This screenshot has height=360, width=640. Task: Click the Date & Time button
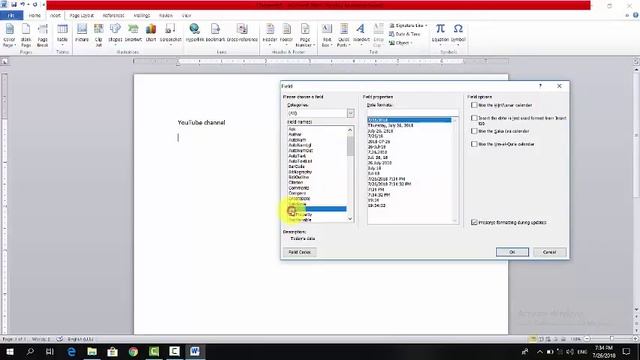point(404,34)
